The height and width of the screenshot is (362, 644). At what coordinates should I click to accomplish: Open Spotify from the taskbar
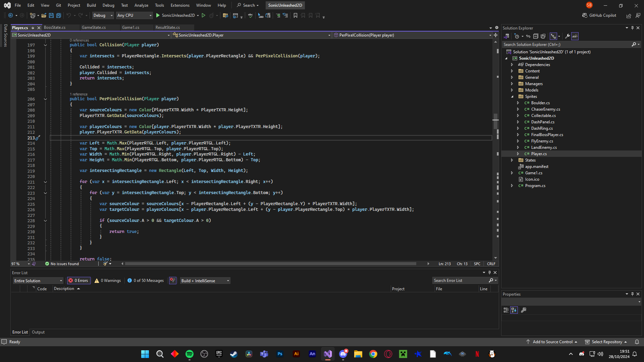(190, 354)
